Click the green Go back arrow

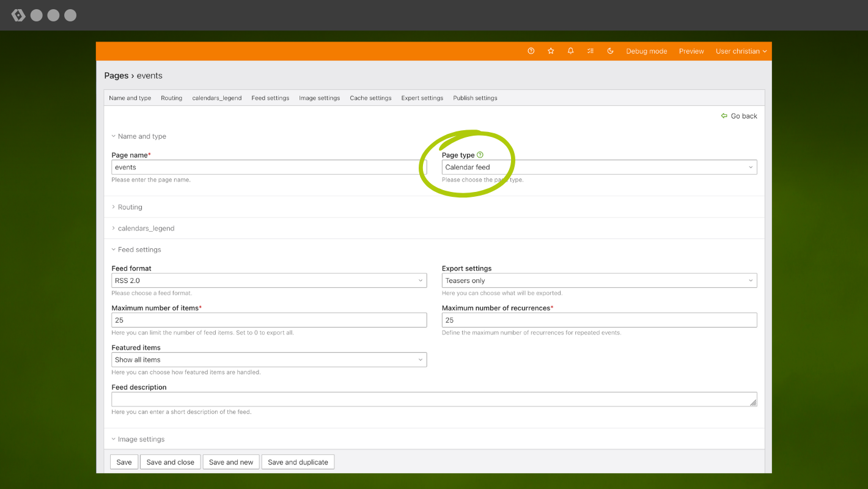pyautogui.click(x=724, y=116)
